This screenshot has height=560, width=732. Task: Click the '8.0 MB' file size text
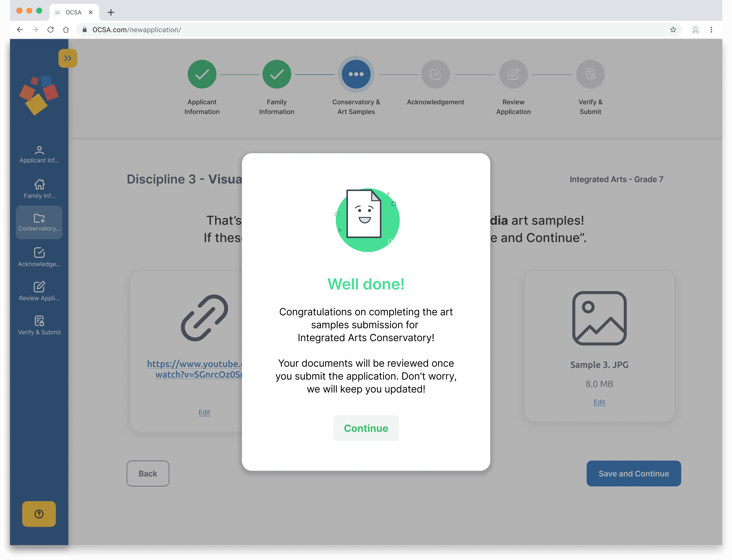click(x=599, y=384)
